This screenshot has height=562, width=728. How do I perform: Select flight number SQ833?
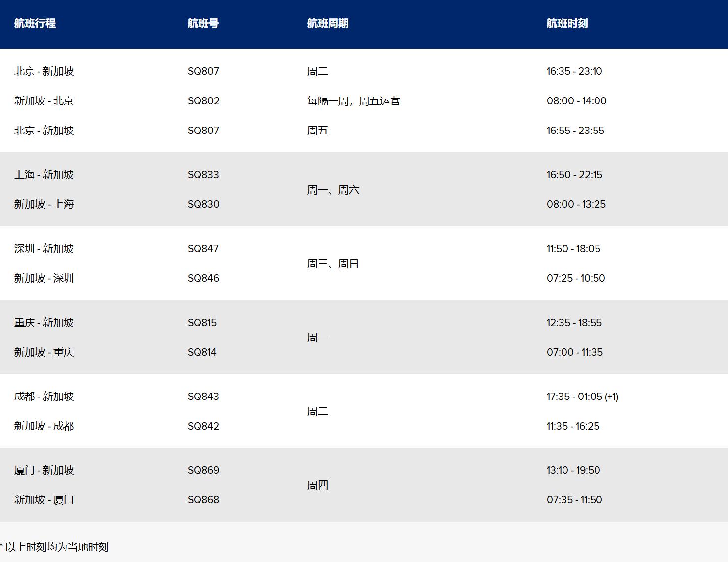pyautogui.click(x=203, y=175)
